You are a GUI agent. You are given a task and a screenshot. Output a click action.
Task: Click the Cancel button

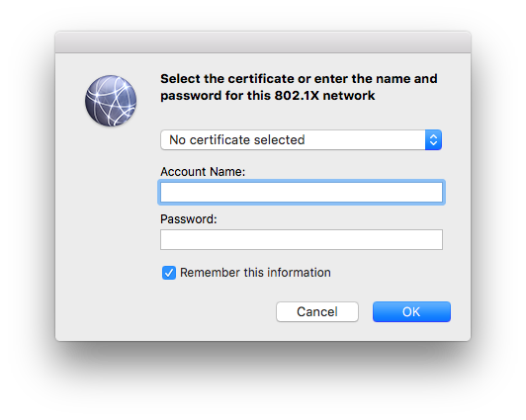click(x=317, y=311)
